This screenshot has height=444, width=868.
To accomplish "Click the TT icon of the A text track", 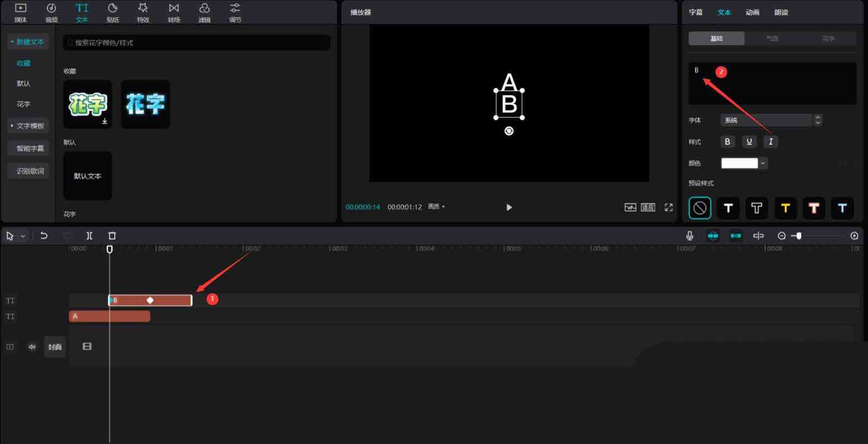I will 10,316.
